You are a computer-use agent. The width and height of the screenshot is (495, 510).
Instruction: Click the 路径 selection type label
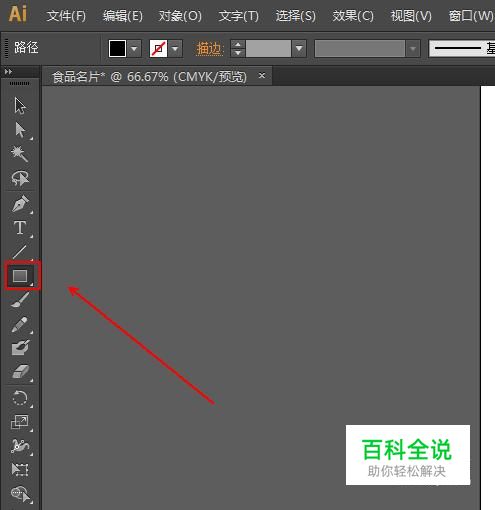26,48
